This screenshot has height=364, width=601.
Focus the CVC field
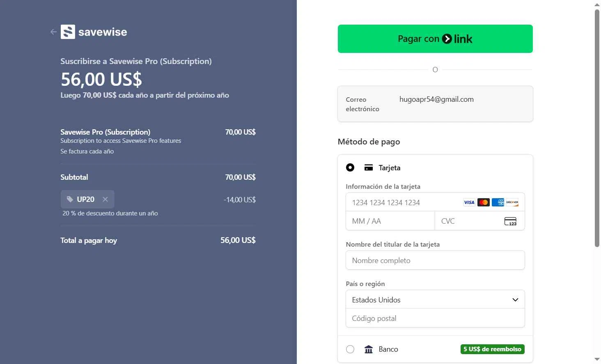pyautogui.click(x=479, y=221)
